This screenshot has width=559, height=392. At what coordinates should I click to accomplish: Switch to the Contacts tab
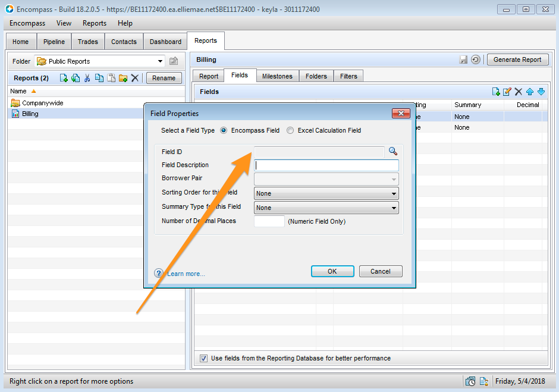click(x=124, y=42)
